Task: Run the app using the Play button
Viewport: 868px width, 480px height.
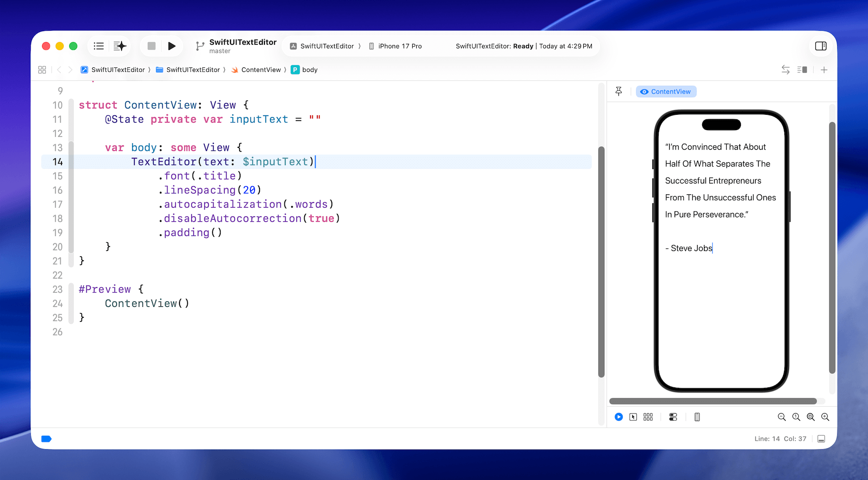Action: (172, 46)
